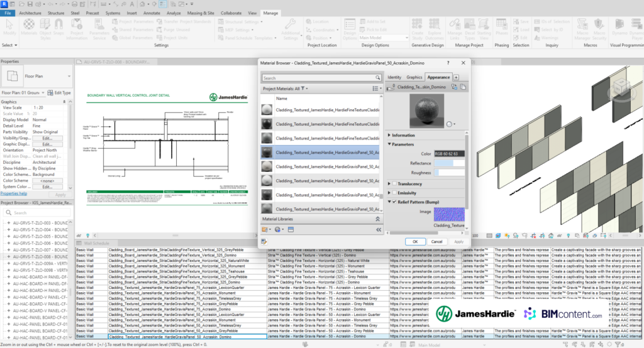Click the Save icon in quick access toolbar

click(x=30, y=4)
